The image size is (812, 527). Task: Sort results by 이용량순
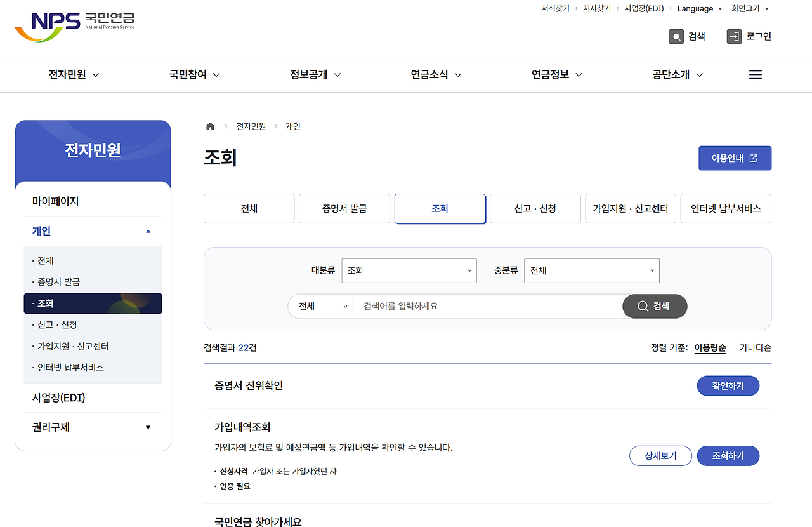(710, 348)
